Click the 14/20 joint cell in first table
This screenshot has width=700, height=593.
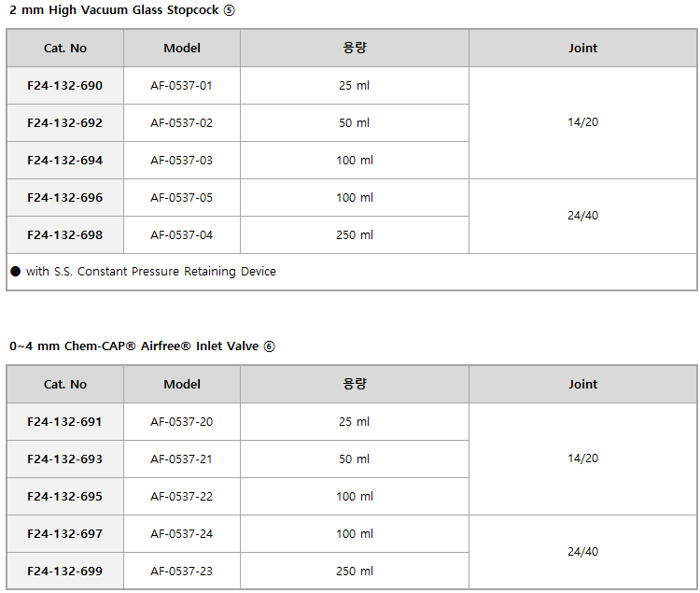pyautogui.click(x=582, y=122)
